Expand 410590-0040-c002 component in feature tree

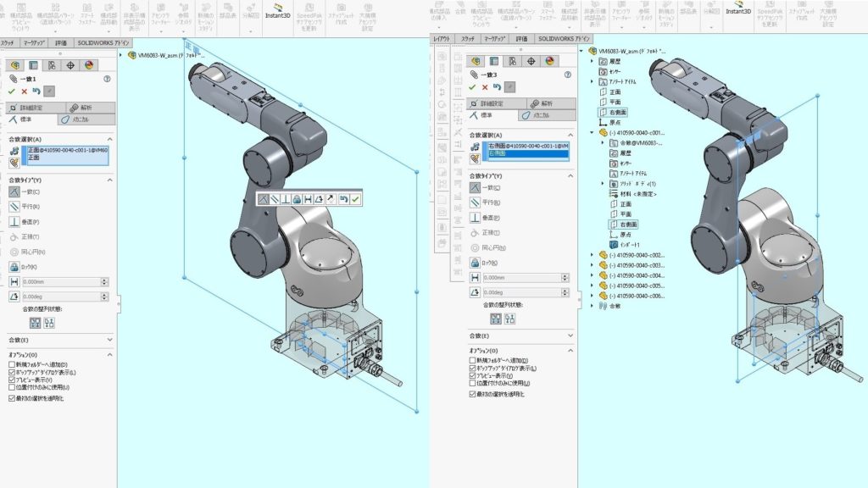592,255
